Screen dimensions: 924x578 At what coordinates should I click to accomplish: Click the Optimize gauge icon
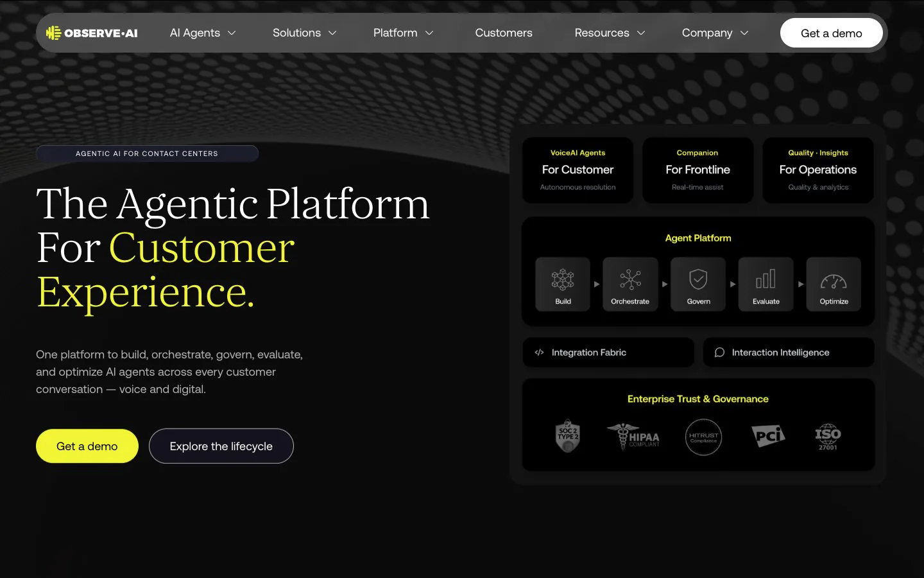(834, 281)
